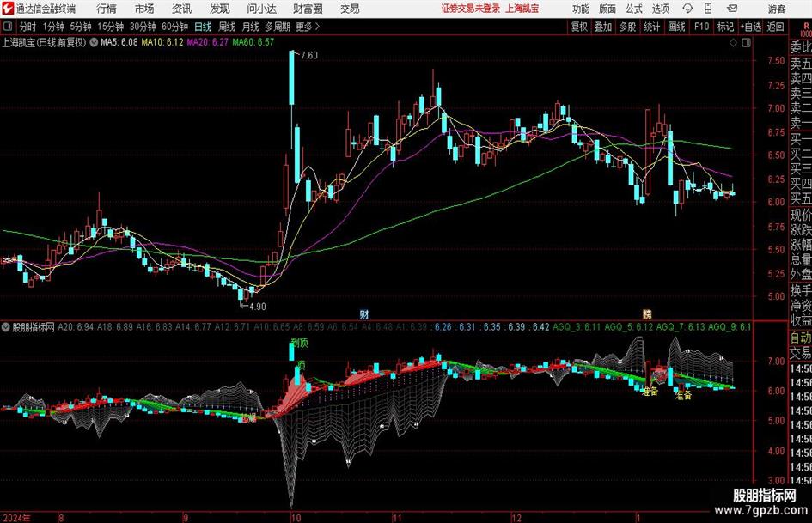The height and width of the screenshot is (523, 812).
Task: Open the 资讯 menu
Action: click(182, 9)
